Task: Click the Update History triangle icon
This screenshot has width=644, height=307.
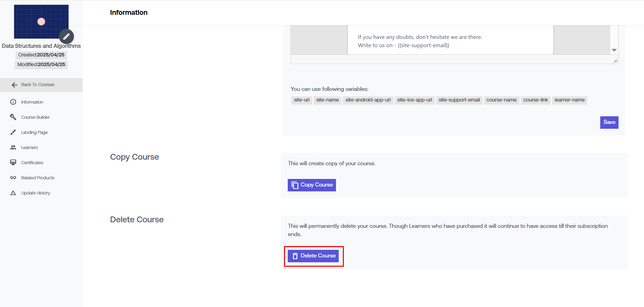Action: 13,193
